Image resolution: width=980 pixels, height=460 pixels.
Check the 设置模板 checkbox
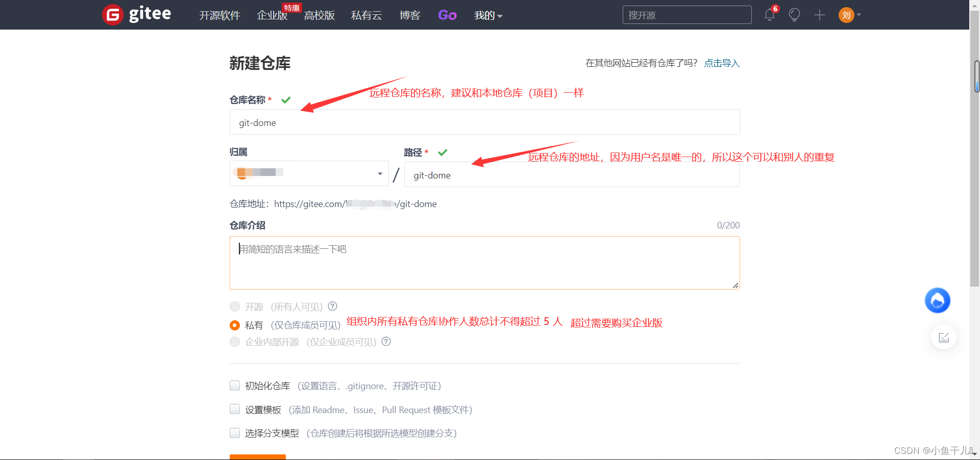[x=235, y=409]
